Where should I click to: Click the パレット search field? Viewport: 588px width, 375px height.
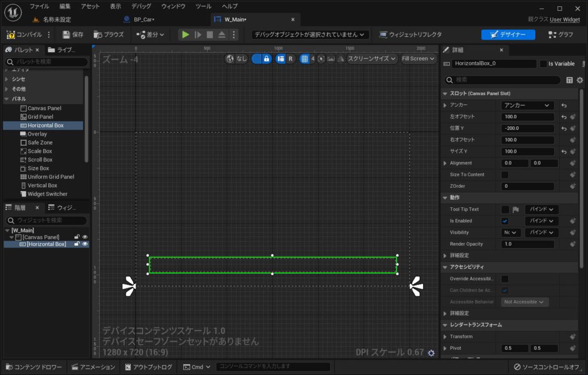(47, 62)
